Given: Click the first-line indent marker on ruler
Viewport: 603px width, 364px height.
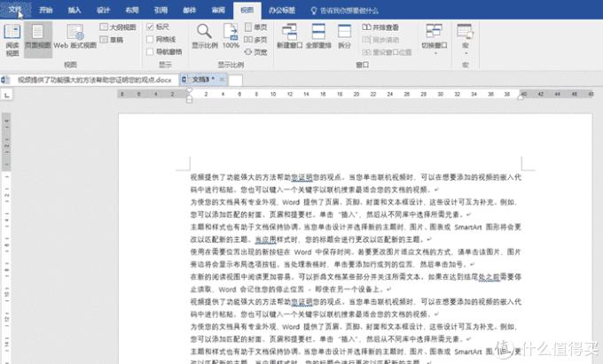Looking at the screenshot, I should [x=189, y=91].
